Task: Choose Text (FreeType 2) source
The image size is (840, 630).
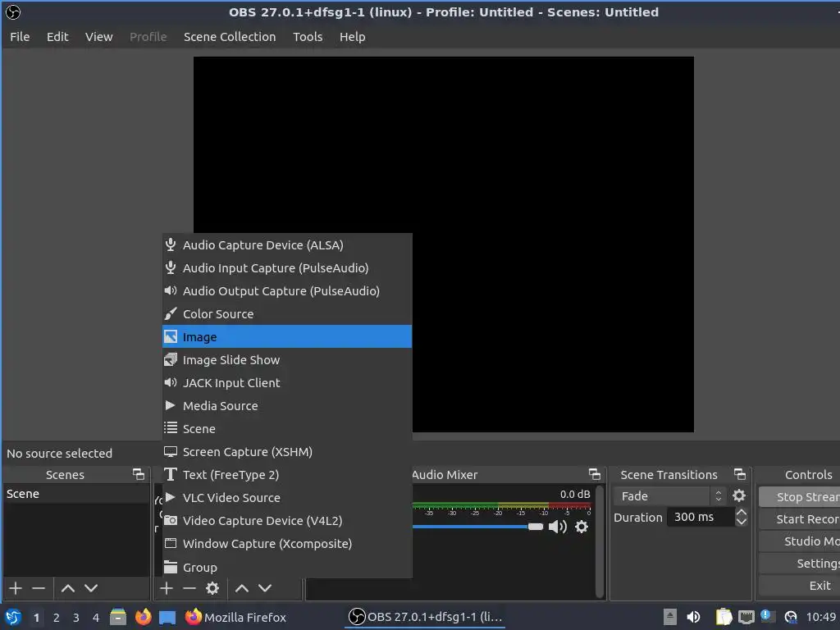Action: click(x=287, y=475)
